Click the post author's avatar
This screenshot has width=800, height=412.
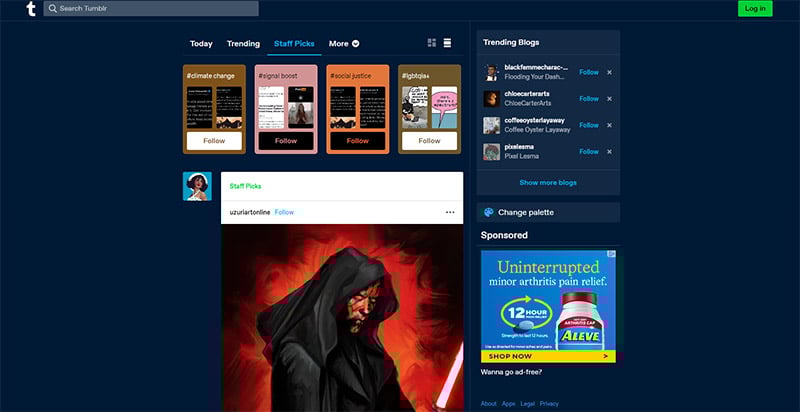point(197,186)
